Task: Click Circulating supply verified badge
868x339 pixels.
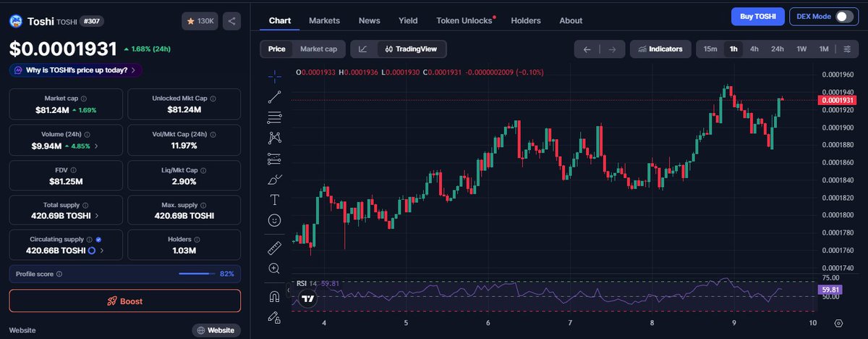Action: [x=98, y=238]
